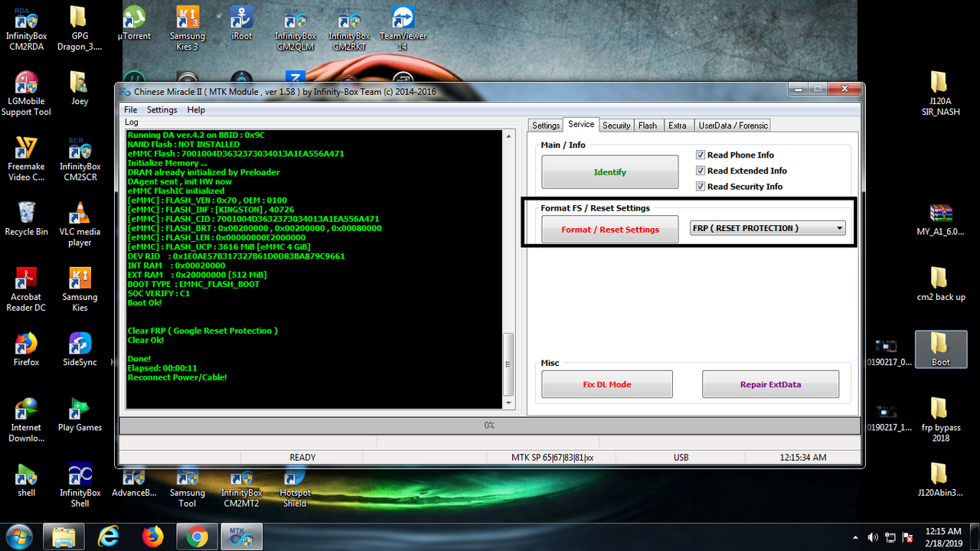Screen dimensions: 980x551
Task: Click 'Clear FRP ( Google Reset Protection )' log line
Action: pyautogui.click(x=202, y=331)
